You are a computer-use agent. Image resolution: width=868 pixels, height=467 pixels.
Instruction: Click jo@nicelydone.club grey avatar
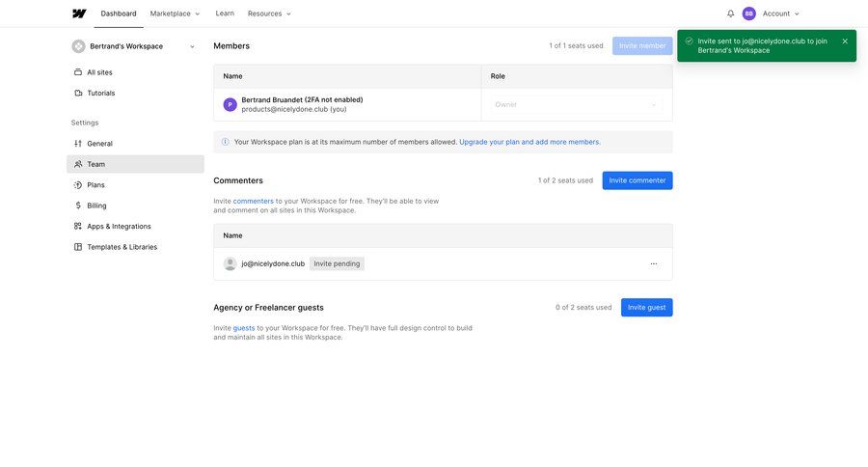[231, 263]
